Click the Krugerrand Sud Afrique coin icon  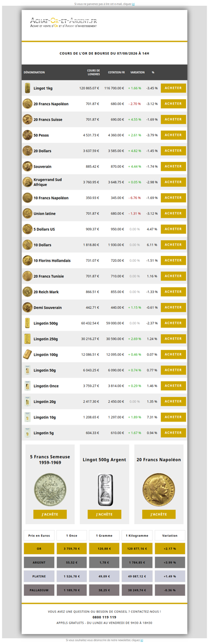27,182
